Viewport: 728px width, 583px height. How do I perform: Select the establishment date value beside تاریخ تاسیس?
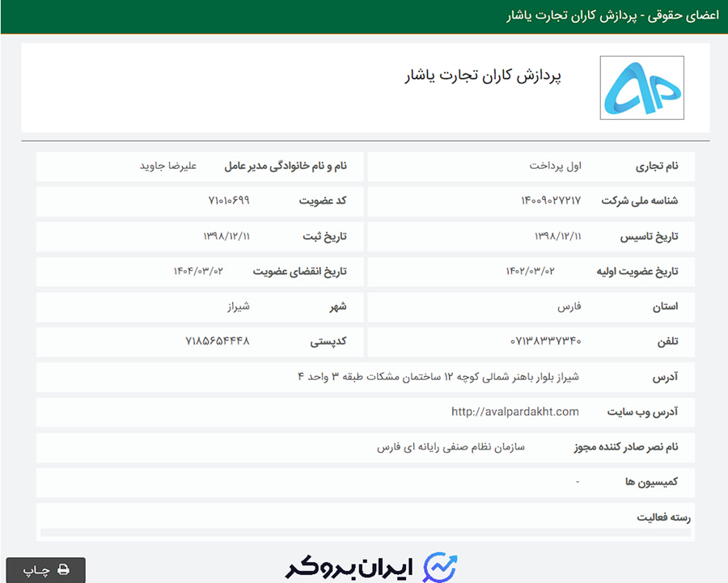point(557,236)
